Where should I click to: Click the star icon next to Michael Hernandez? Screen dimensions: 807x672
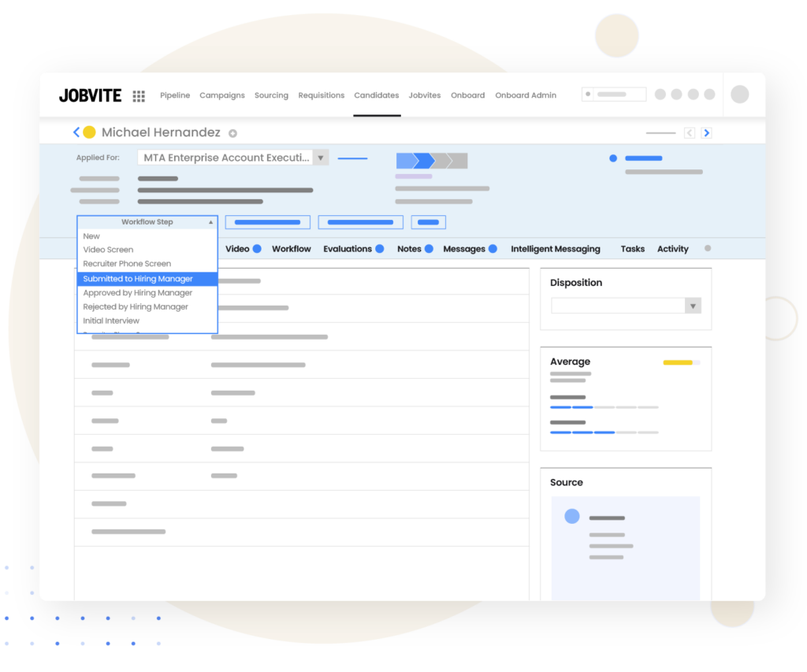(x=232, y=133)
